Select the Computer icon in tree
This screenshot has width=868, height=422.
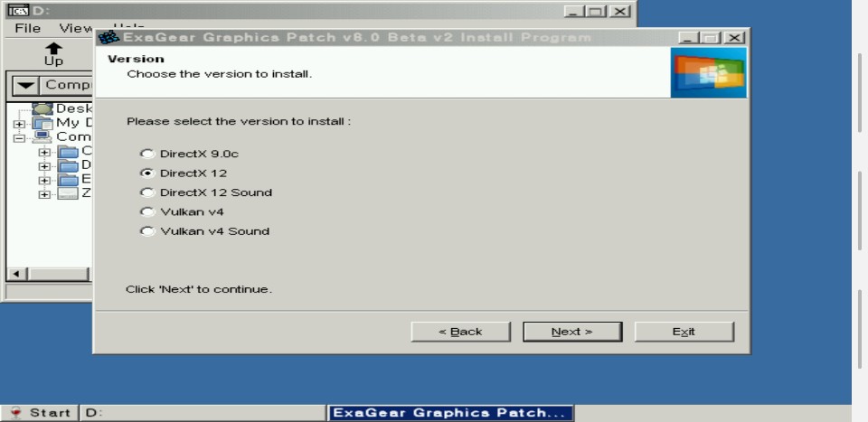click(42, 136)
